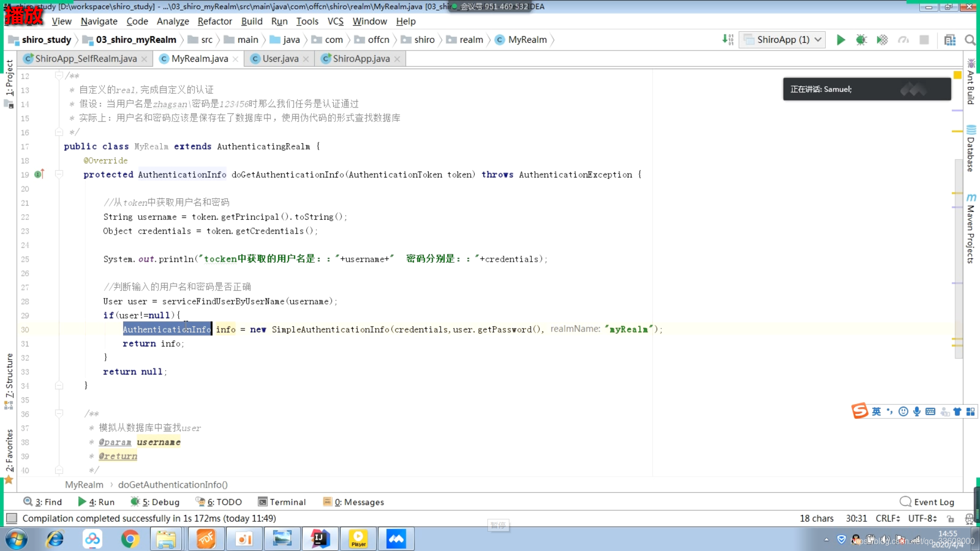Start debugging with the bug icon
Screen dimensions: 980x551
[862, 40]
